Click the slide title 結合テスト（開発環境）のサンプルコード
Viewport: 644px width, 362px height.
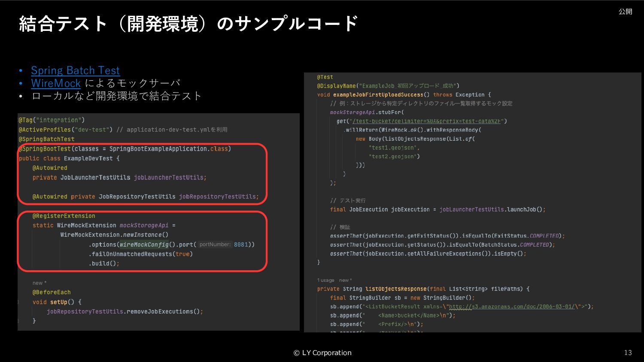[x=188, y=24]
